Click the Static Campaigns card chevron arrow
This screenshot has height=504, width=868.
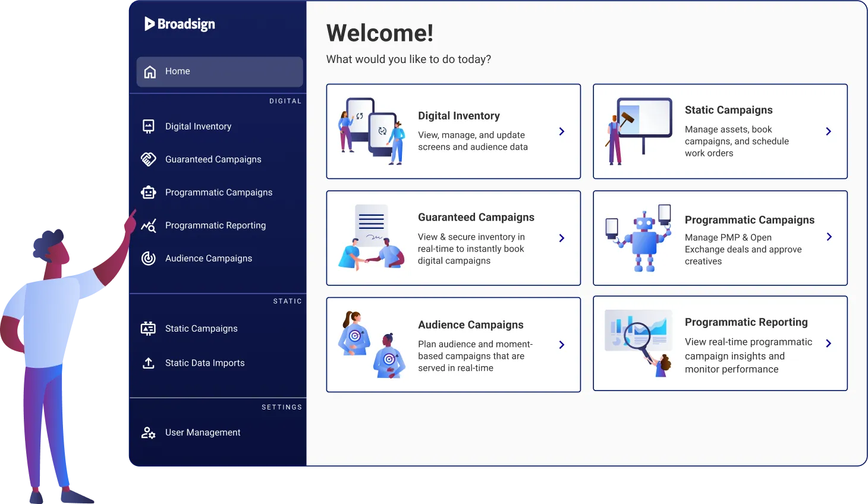tap(829, 131)
